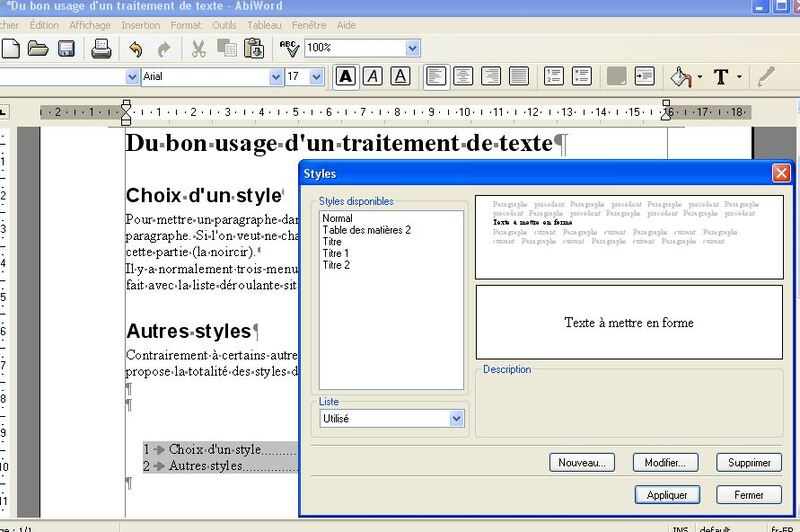Open the Format menu
Screen dimensions: 800x532
pyautogui.click(x=186, y=25)
